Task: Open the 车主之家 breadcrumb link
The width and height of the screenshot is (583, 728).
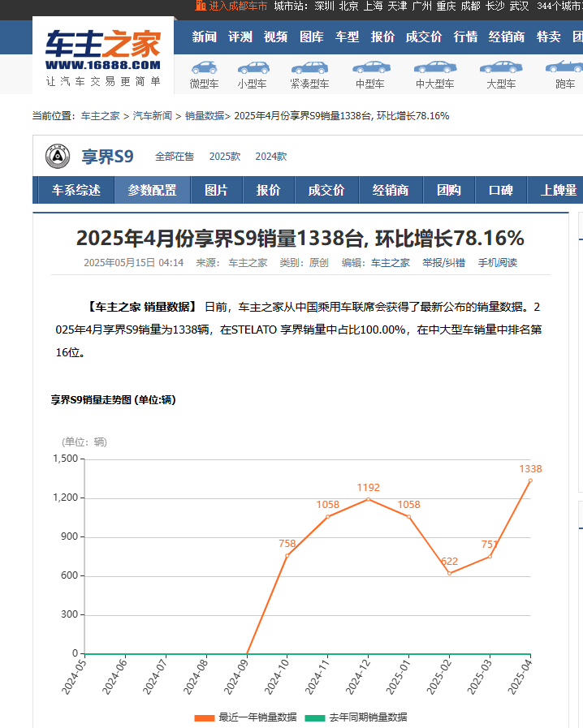Action: [101, 115]
